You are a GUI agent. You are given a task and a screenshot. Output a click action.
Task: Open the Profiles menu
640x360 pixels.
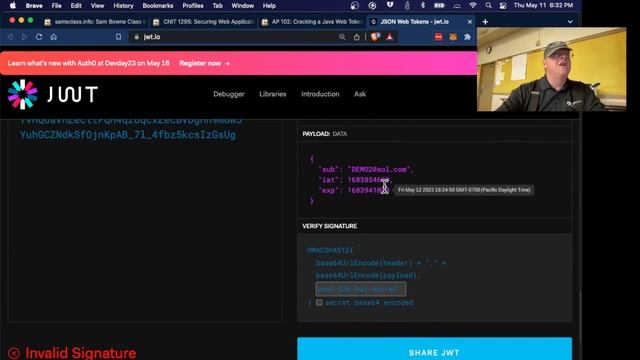(193, 6)
